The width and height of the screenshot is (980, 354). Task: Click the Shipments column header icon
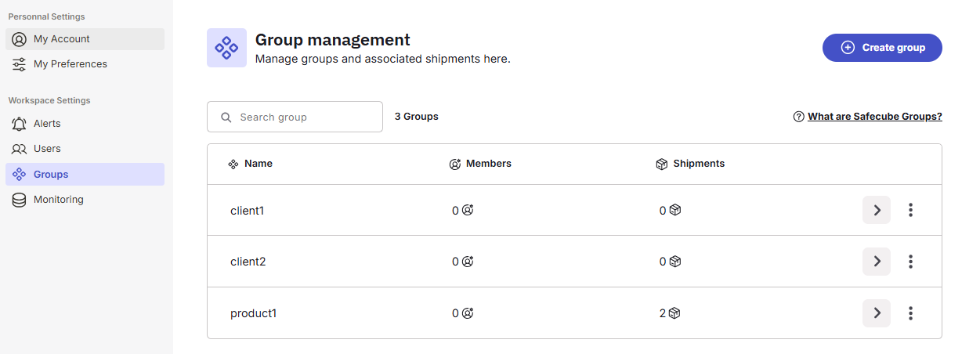[x=662, y=164]
